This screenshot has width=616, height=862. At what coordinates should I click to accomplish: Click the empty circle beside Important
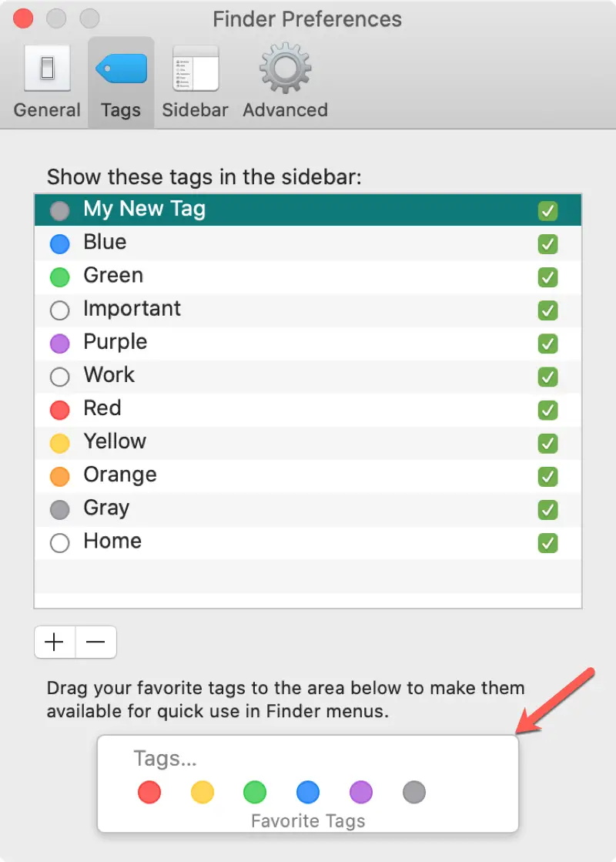click(x=60, y=310)
